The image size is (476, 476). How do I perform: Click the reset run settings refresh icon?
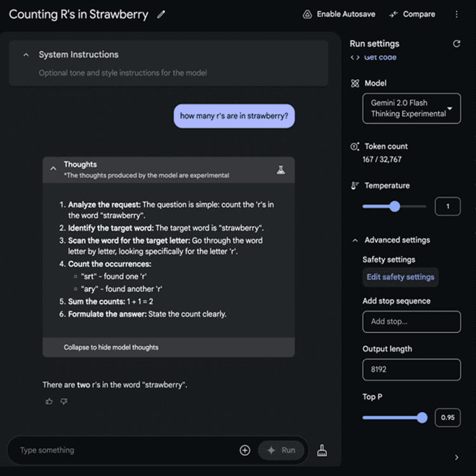click(x=456, y=44)
